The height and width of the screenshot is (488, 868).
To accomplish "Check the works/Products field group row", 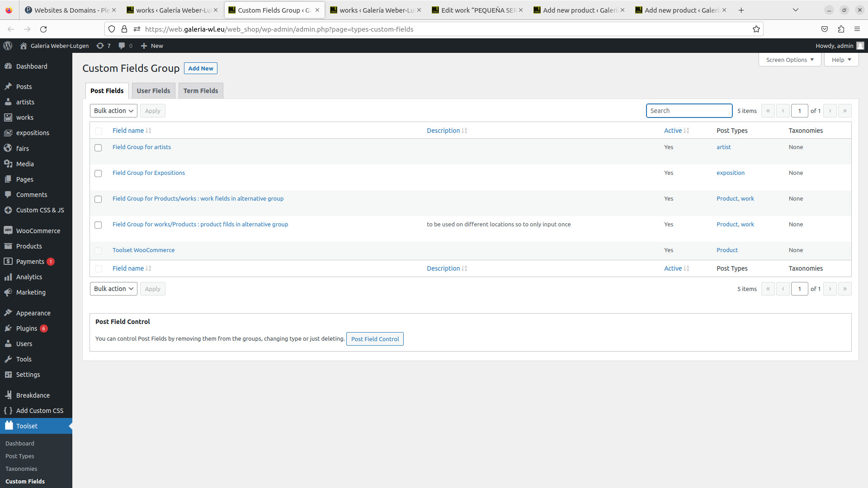I will (x=98, y=225).
